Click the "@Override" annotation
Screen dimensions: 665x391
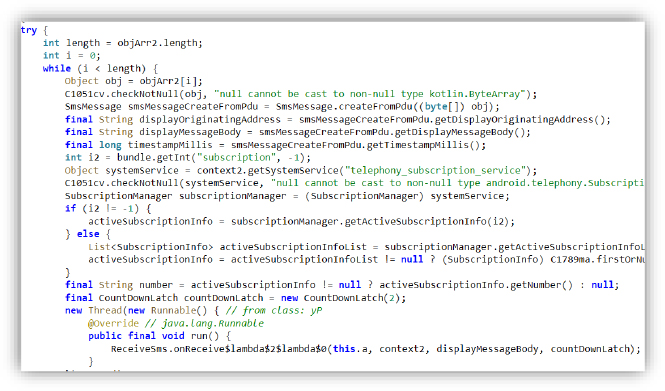click(113, 323)
